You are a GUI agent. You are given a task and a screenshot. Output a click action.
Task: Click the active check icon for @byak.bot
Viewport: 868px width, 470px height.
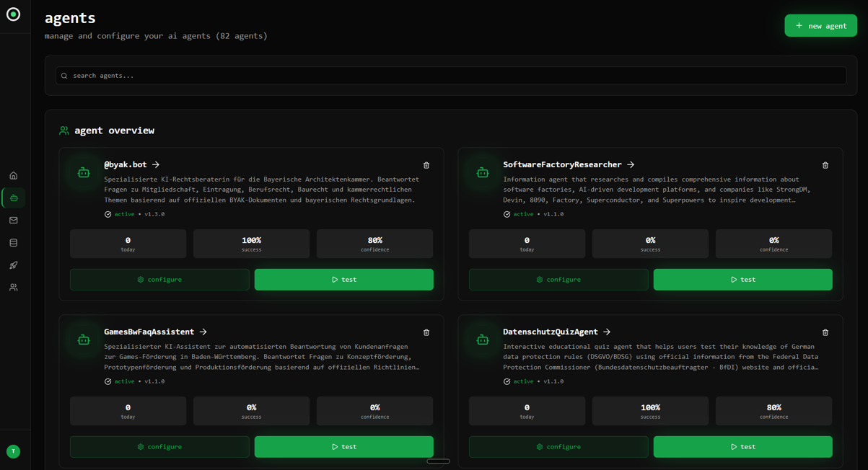click(x=108, y=214)
